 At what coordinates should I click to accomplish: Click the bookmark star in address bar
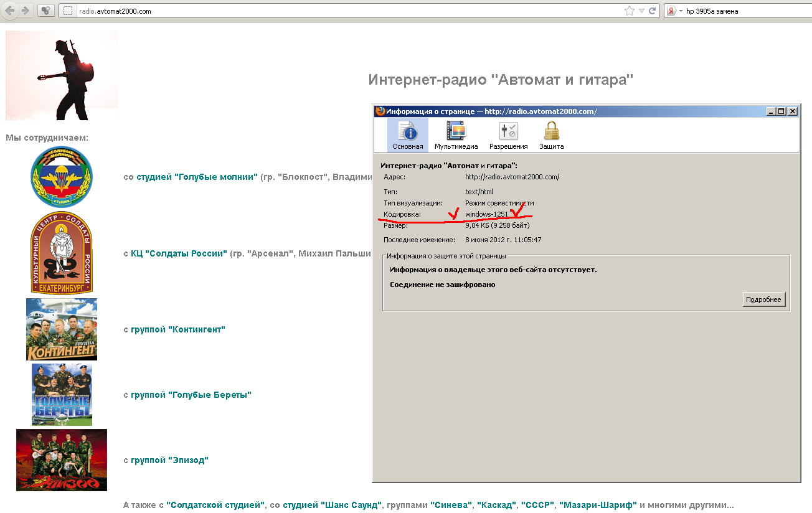point(630,11)
